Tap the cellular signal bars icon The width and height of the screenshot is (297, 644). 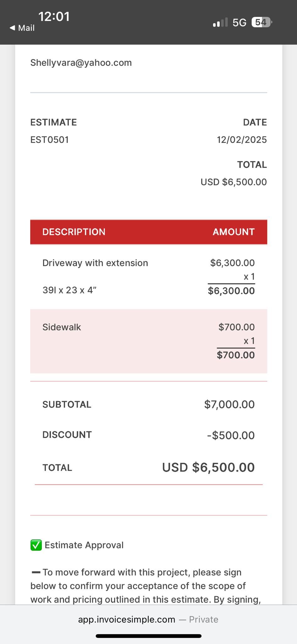(x=220, y=23)
